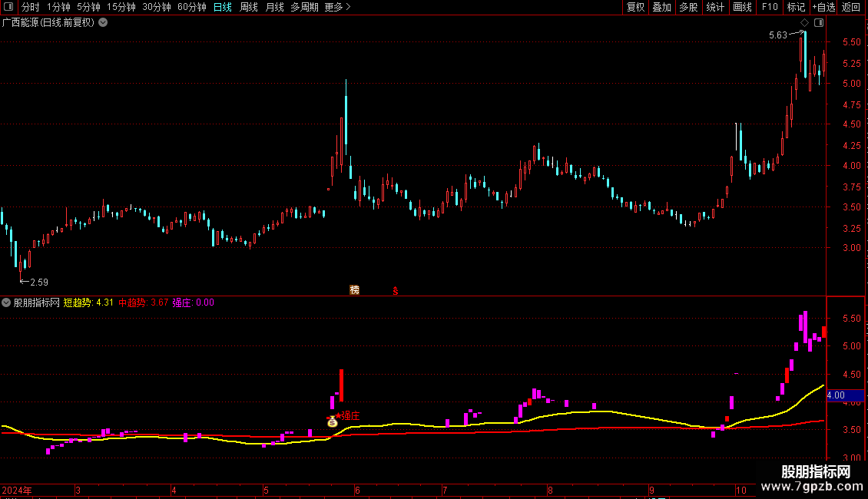
Task: Click the blue 4.00 price cursor label
Action: 845,395
